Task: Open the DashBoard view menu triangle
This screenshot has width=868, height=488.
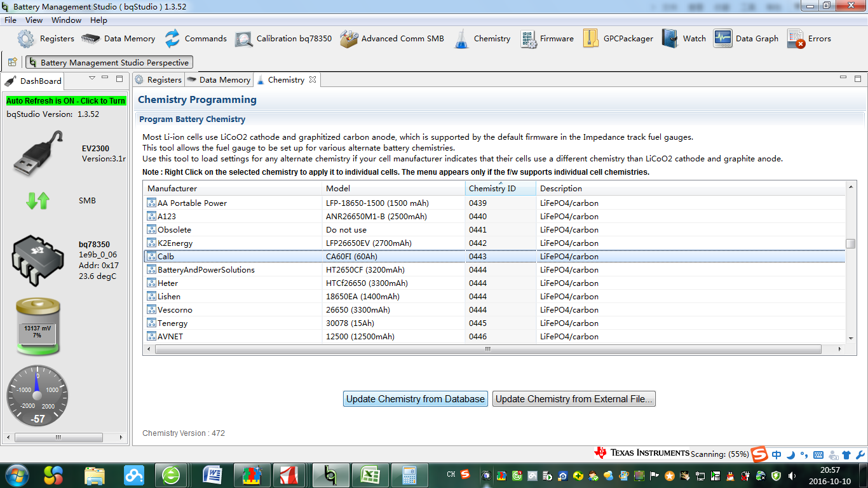Action: (92, 78)
